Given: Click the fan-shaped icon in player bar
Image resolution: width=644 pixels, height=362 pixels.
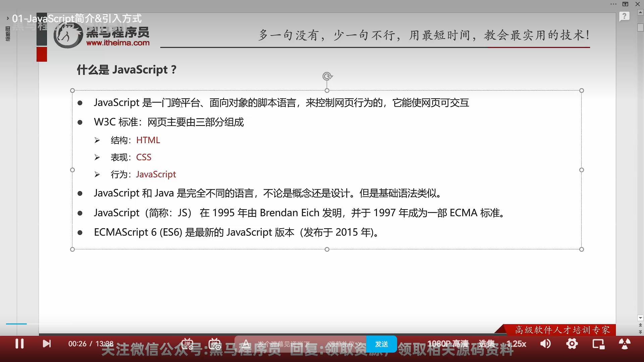Looking at the screenshot, I should point(624,344).
